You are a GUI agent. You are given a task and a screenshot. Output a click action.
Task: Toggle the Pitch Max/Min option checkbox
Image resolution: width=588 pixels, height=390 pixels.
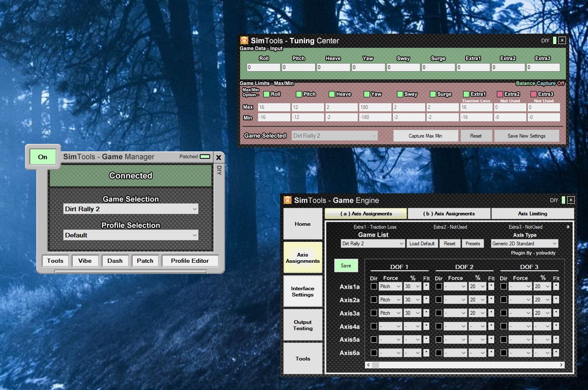tap(299, 94)
